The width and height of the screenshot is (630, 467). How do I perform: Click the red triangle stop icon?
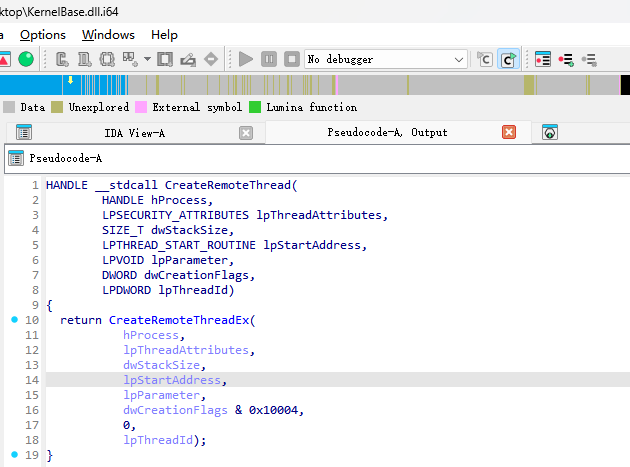coord(4,59)
